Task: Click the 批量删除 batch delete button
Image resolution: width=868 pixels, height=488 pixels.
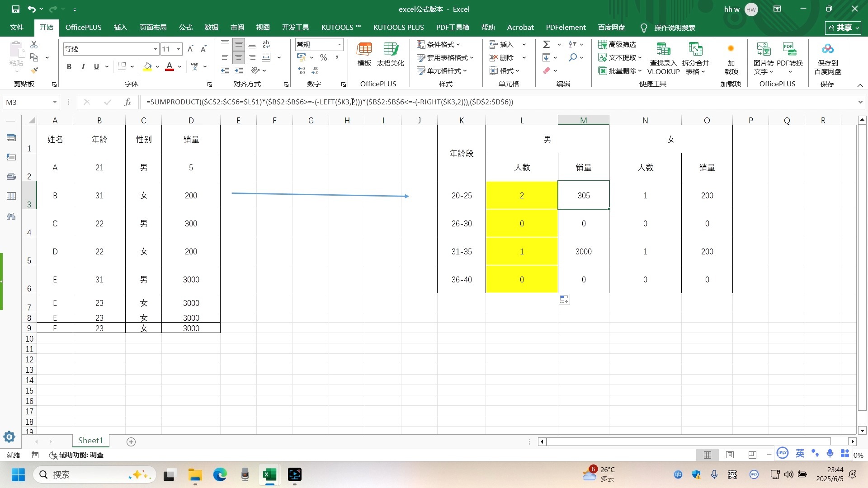Action: click(620, 70)
